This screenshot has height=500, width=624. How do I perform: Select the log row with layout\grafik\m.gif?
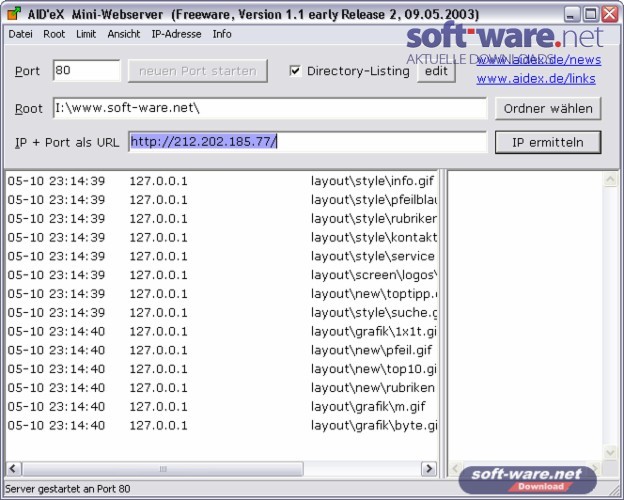(x=222, y=406)
